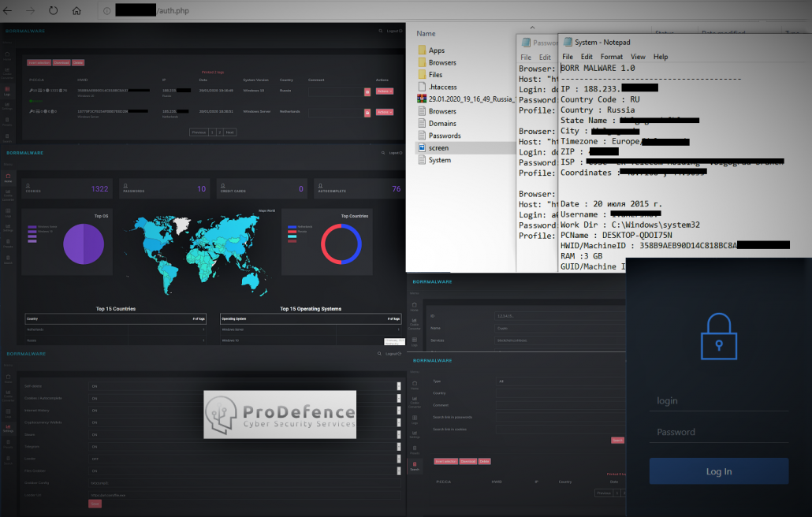Click the Passwords card icon on the dashboard
This screenshot has width=812, height=517.
126,185
